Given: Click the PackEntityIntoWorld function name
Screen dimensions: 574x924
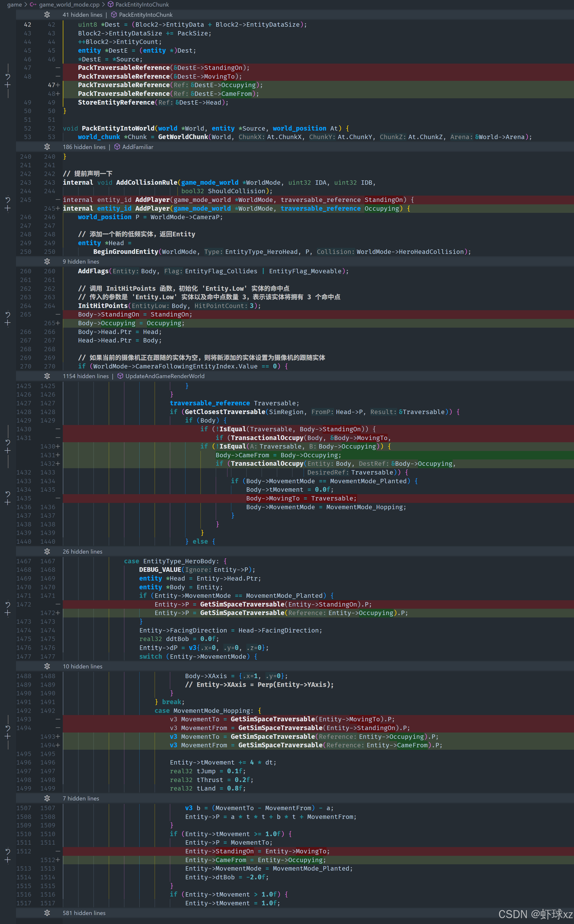Looking at the screenshot, I should click(x=118, y=128).
